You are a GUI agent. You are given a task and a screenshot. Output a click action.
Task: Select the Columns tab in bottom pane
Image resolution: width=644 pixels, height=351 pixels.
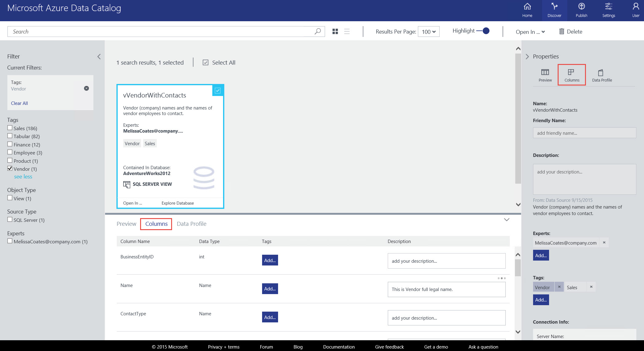pos(156,224)
